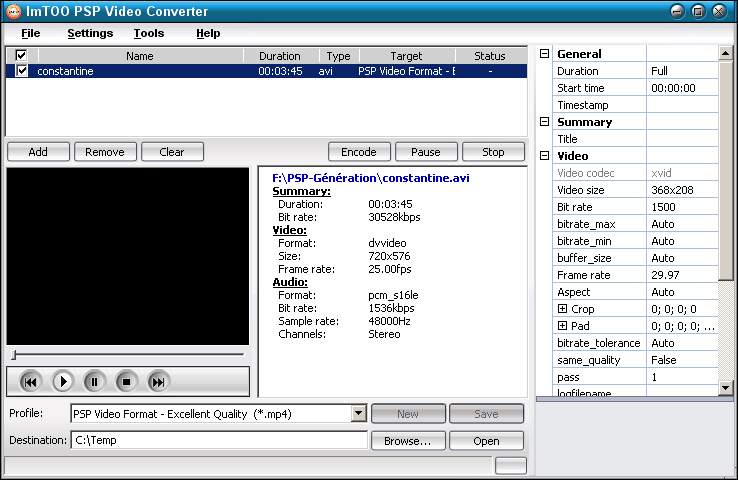Screen dimensions: 738x480
Task: Click the Add button
Action: click(x=38, y=152)
